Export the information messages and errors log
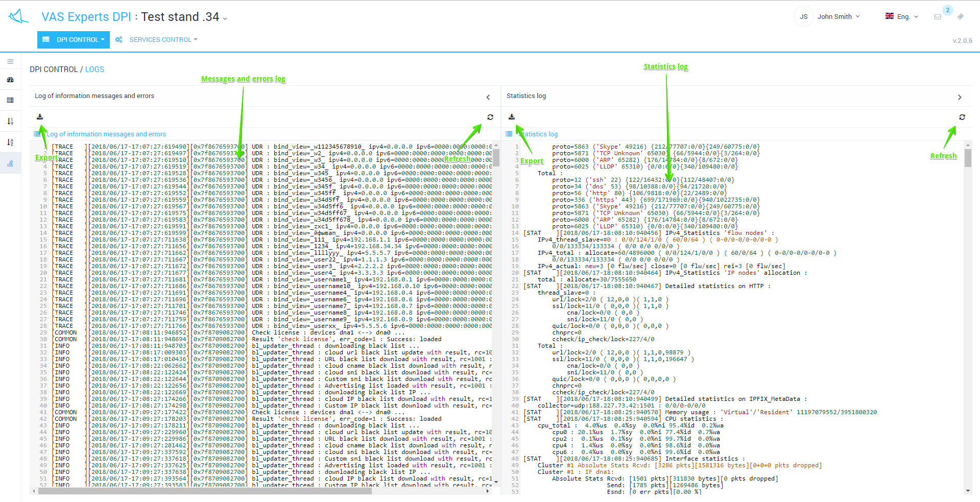Image resolution: width=980 pixels, height=502 pixels. [40, 117]
